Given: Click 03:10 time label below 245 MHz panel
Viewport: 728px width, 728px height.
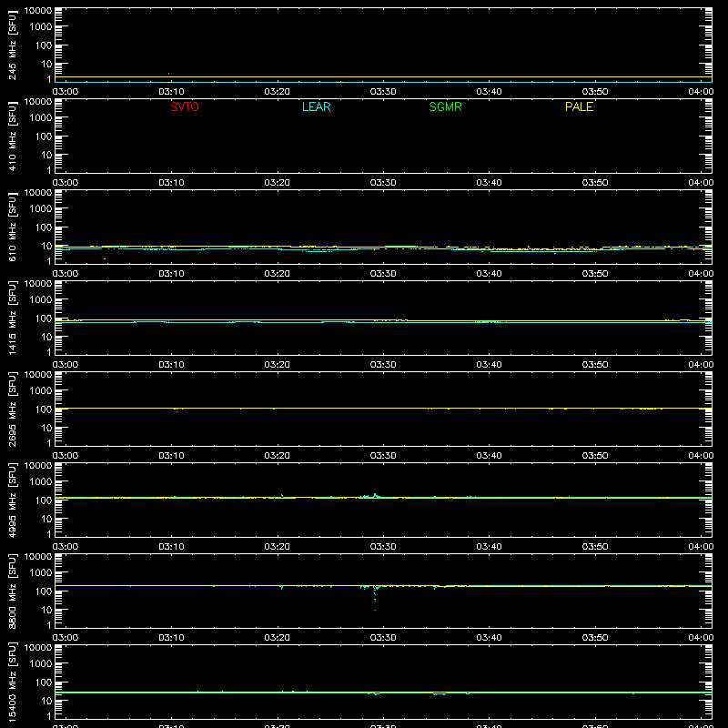Looking at the screenshot, I should pyautogui.click(x=171, y=92).
